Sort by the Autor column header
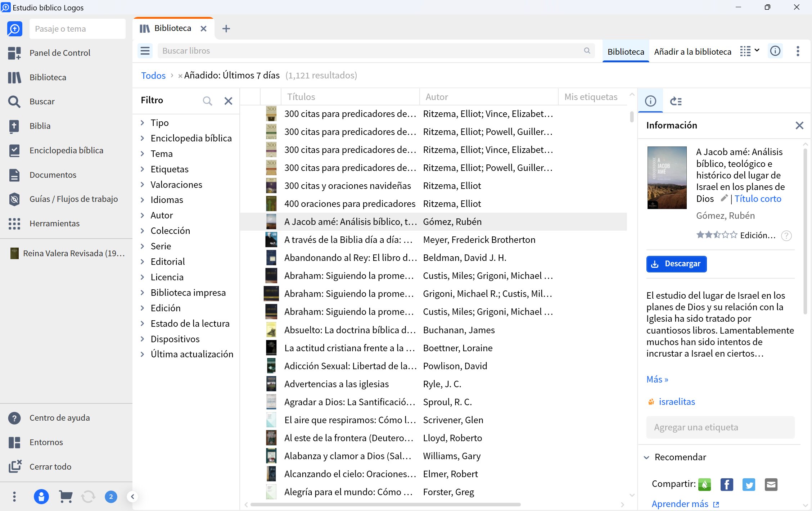The height and width of the screenshot is (511, 812). coord(489,97)
